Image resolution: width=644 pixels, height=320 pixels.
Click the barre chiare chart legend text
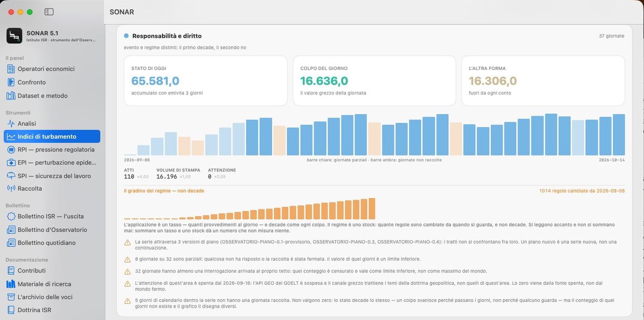[374, 160]
